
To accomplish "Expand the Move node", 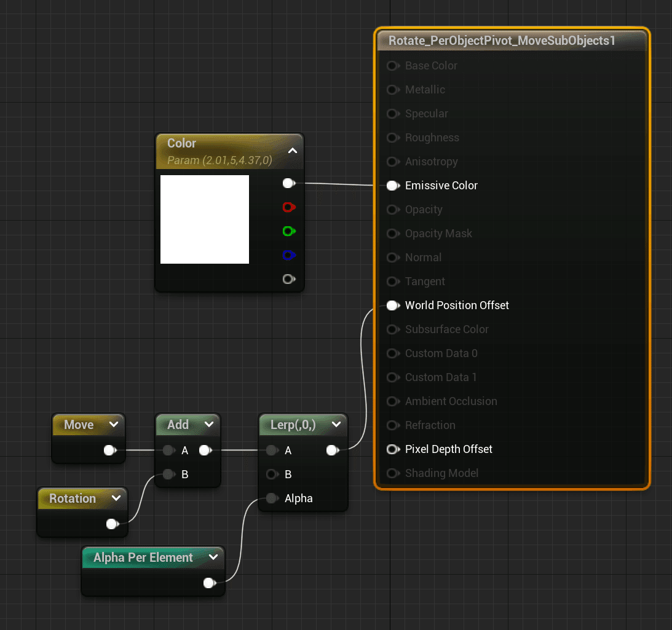I will [x=114, y=424].
